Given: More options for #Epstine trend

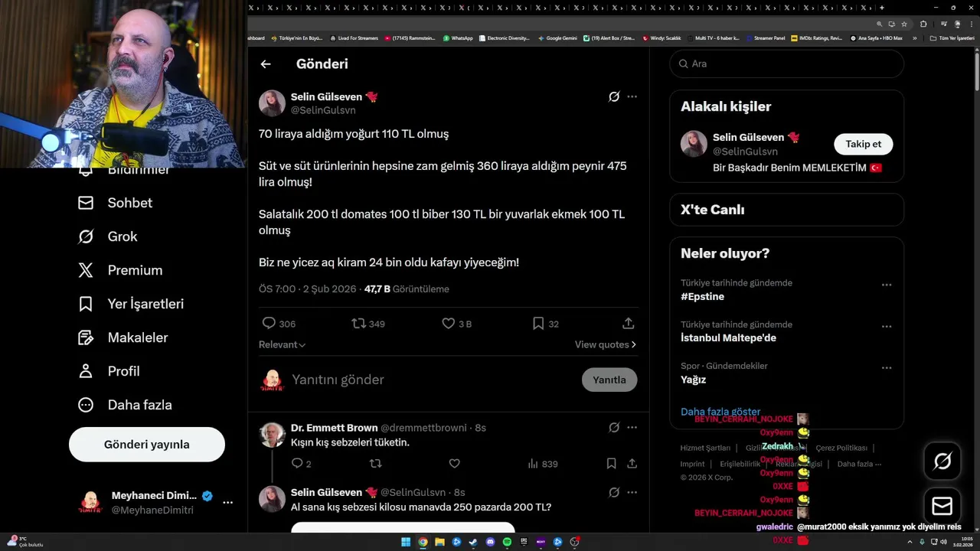Looking at the screenshot, I should tap(887, 285).
